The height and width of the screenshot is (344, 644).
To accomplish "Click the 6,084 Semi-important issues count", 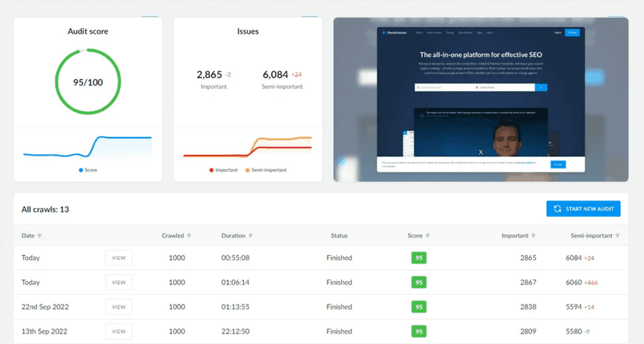I will (275, 74).
